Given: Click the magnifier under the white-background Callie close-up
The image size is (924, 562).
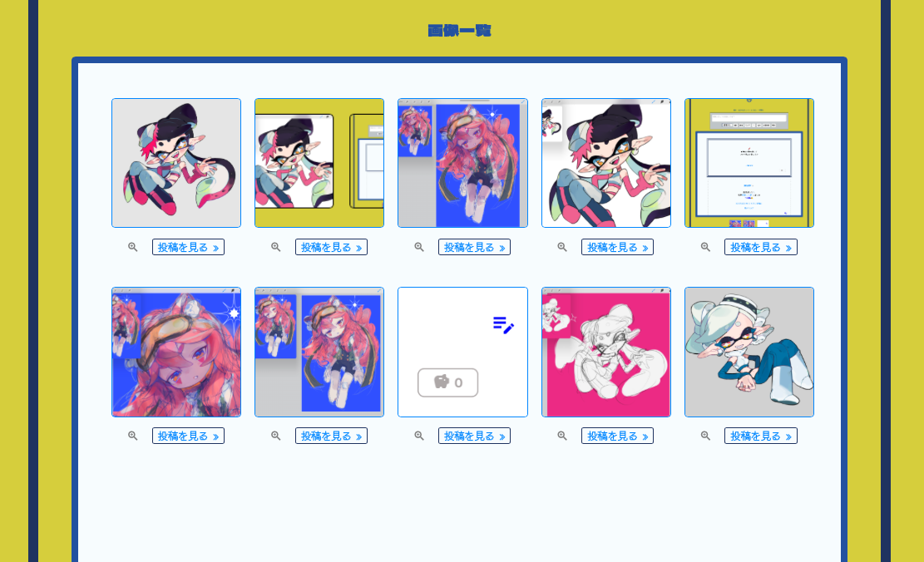Looking at the screenshot, I should (x=562, y=248).
